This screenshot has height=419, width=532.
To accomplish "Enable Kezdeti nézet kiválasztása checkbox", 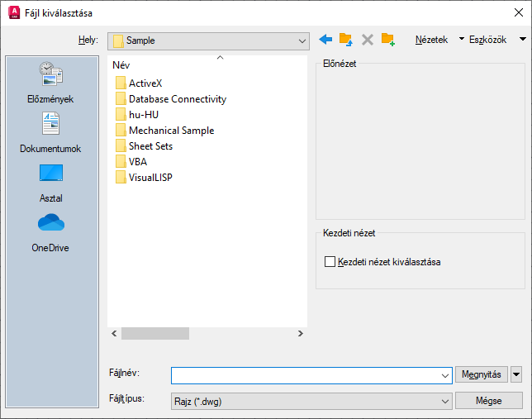I will [330, 262].
